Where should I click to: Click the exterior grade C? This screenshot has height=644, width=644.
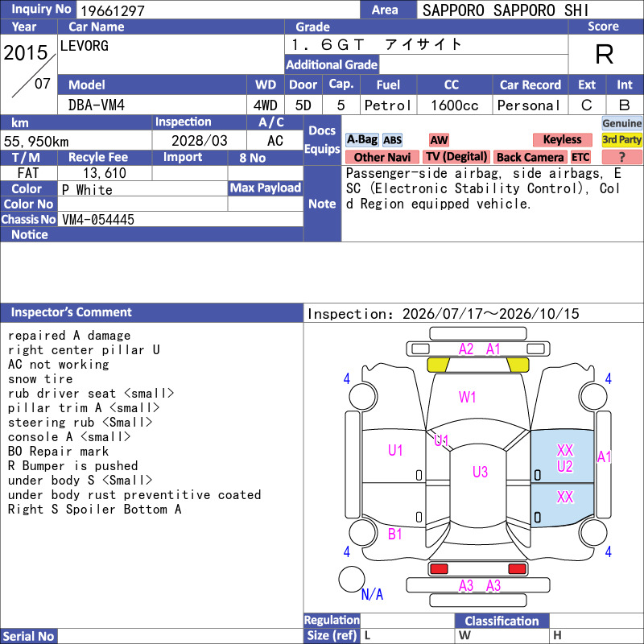point(587,105)
